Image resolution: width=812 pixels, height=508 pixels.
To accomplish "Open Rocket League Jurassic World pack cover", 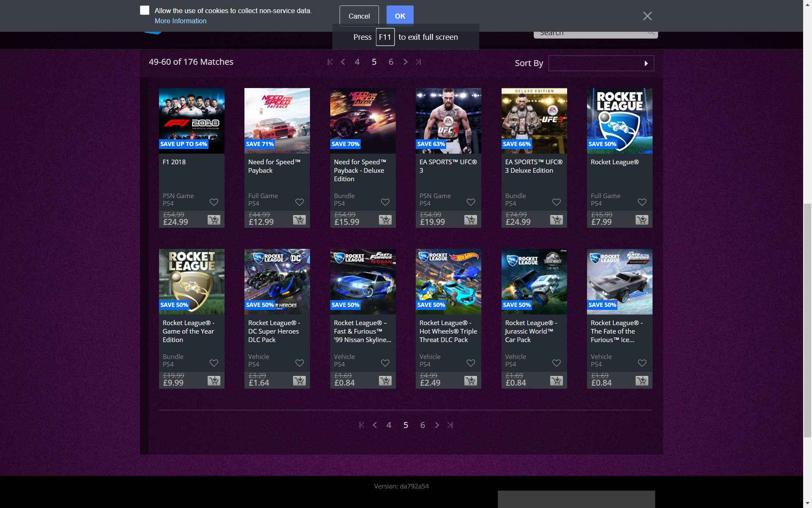I will click(534, 282).
